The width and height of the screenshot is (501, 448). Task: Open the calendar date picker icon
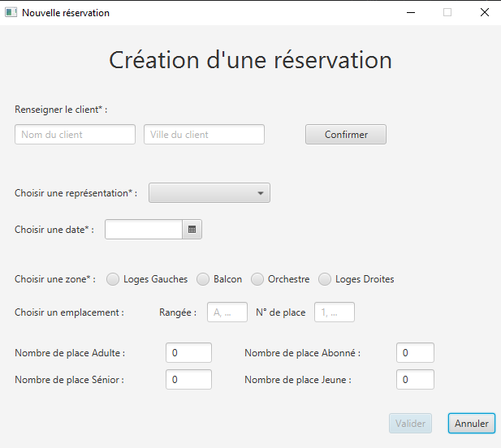(x=192, y=230)
